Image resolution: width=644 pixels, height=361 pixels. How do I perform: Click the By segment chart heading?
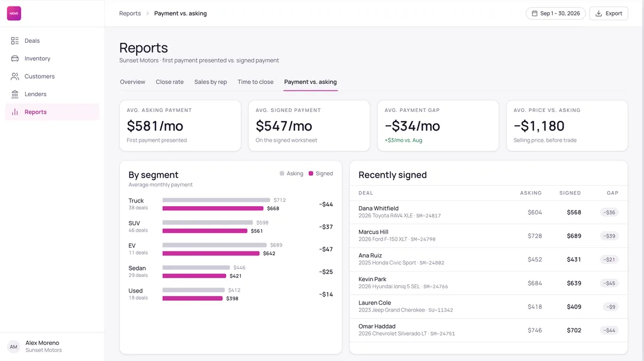point(153,175)
